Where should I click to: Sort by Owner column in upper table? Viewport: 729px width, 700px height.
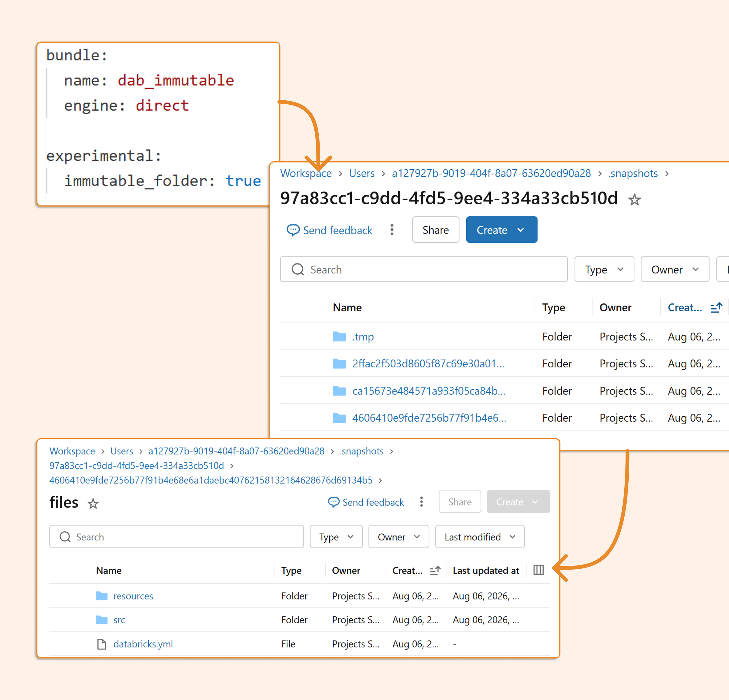point(615,307)
